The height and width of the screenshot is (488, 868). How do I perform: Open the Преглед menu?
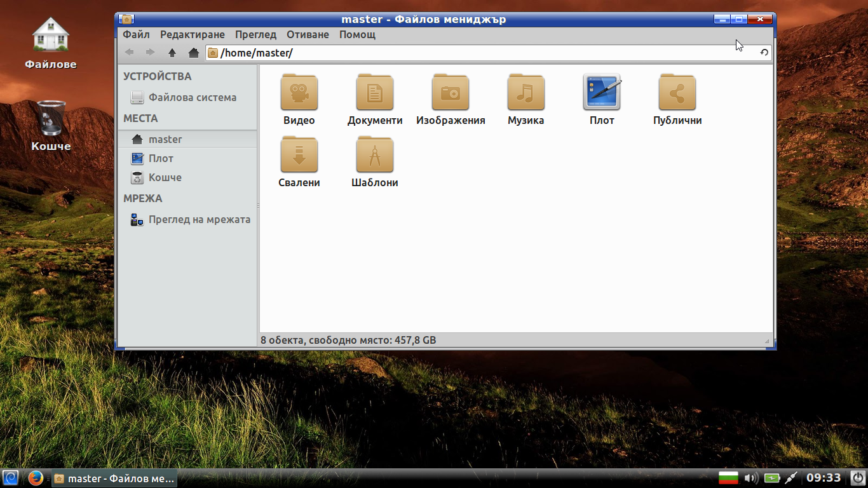(x=255, y=34)
